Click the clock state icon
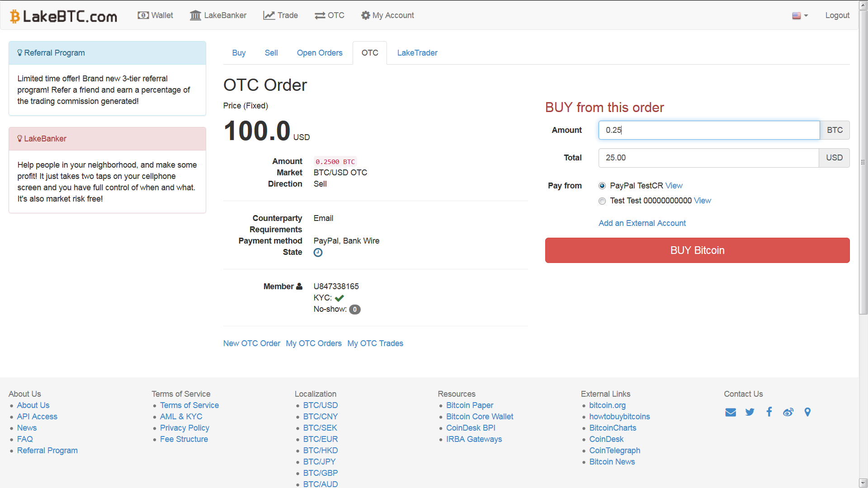Viewport: 868px width, 488px height. (x=318, y=253)
